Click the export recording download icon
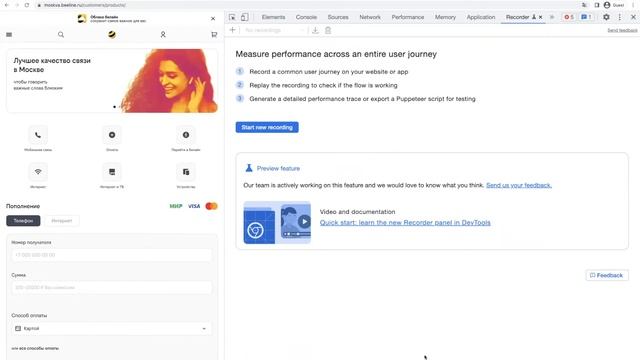Viewport: 640px width, 360px height. tap(315, 30)
